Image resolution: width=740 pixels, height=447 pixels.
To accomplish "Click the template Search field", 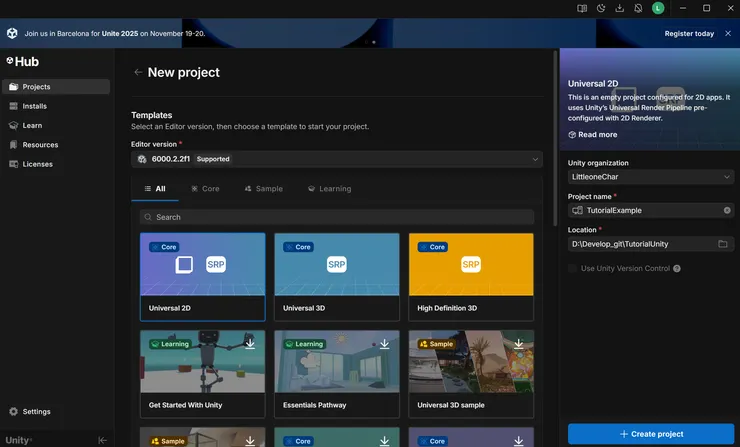I will pos(337,217).
